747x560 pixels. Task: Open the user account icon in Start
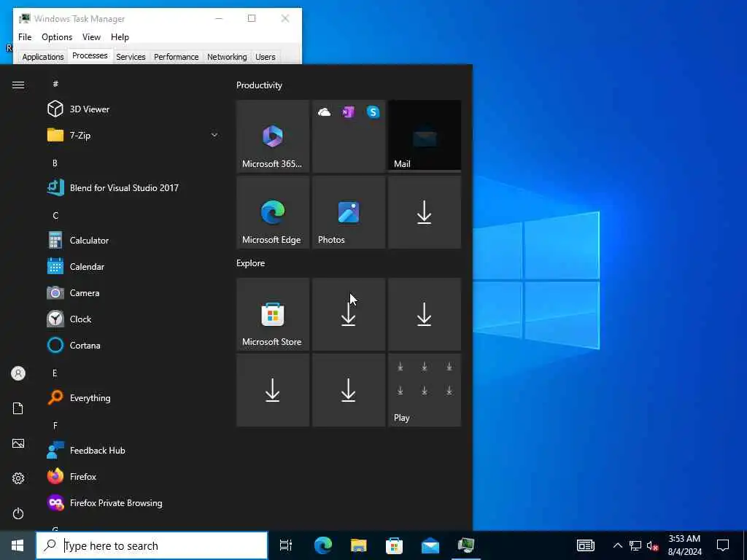18,373
